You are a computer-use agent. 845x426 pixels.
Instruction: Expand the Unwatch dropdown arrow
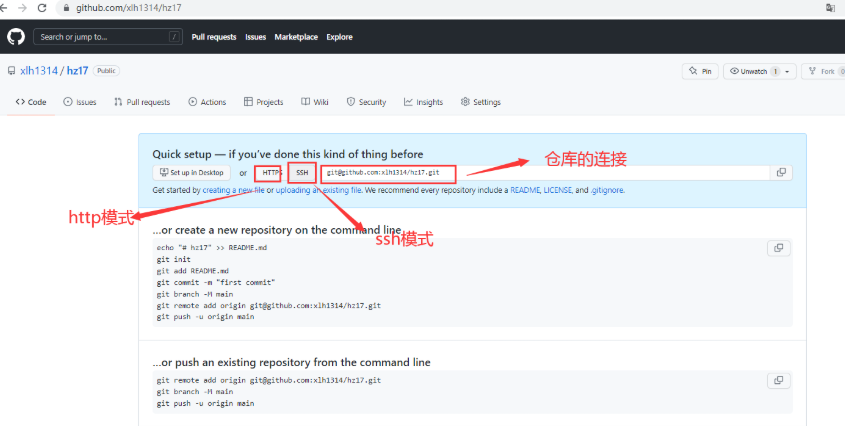(787, 71)
